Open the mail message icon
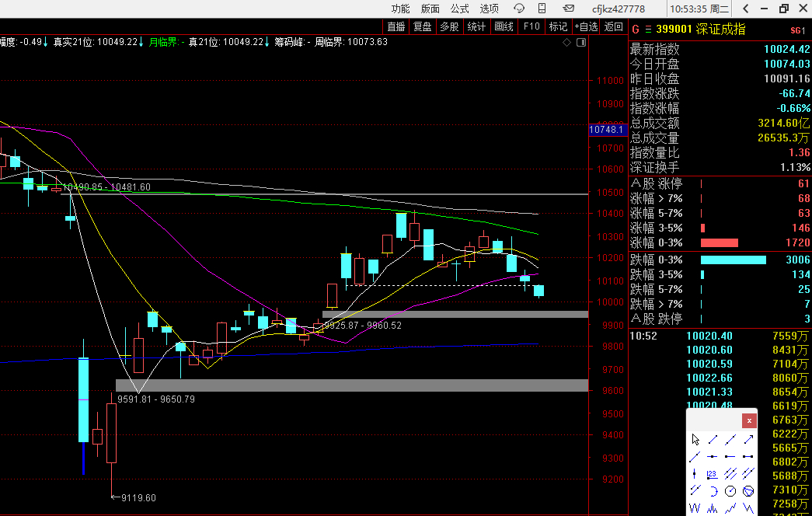This screenshot has height=516, width=812. [x=569, y=9]
